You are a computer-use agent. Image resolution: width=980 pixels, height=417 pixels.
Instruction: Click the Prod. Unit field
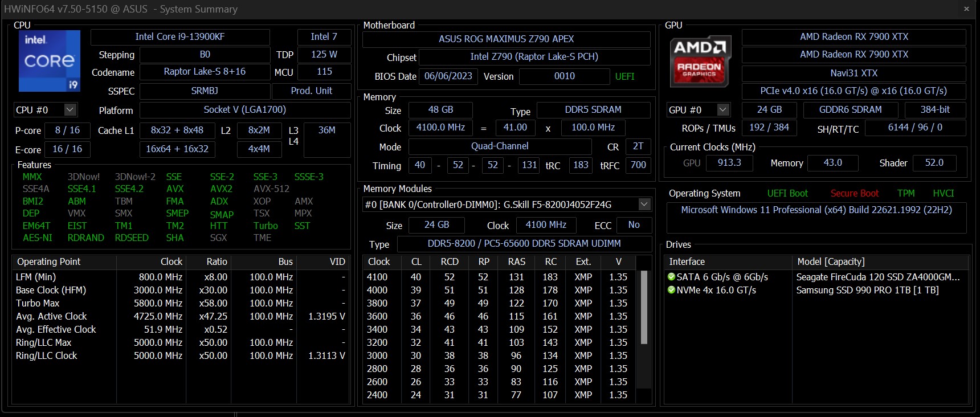[x=312, y=91]
